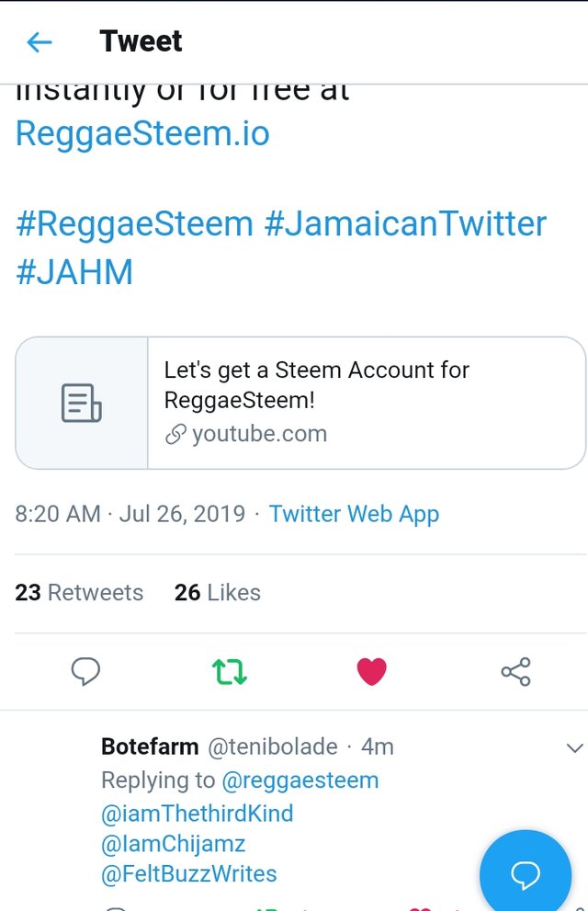Viewport: 588px width, 911px height.
Task: Open the share icon options
Action: tap(515, 672)
